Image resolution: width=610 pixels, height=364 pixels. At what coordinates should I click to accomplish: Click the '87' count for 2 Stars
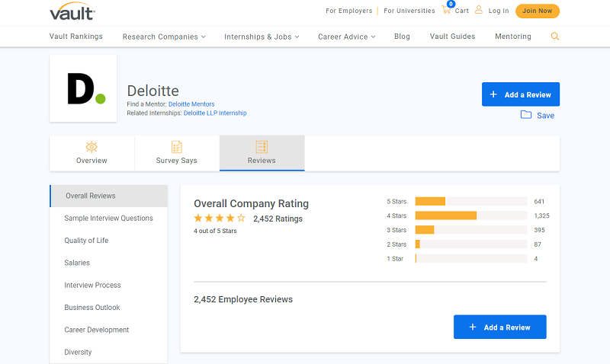pos(538,244)
